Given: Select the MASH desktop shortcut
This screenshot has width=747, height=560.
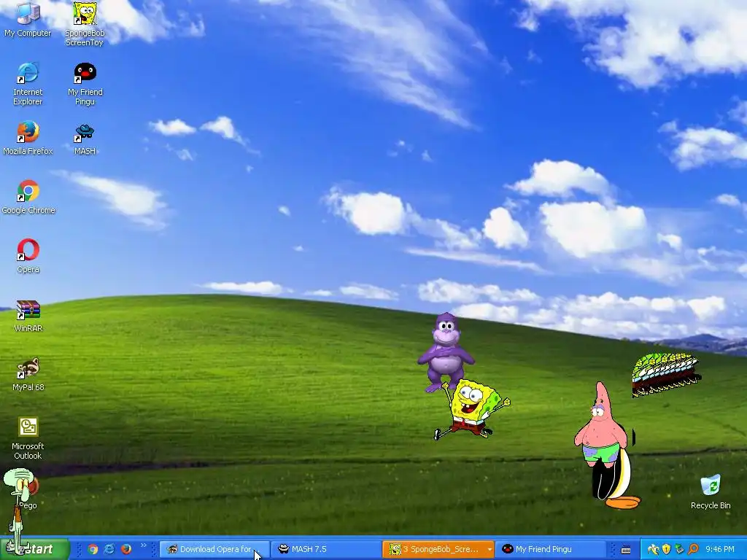Looking at the screenshot, I should click(85, 138).
